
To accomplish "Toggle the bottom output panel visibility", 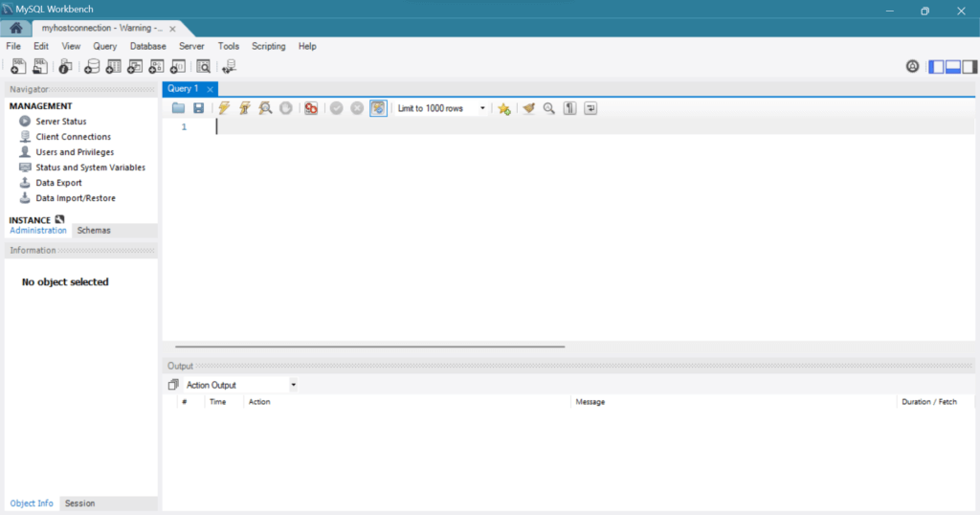I will tap(953, 66).
